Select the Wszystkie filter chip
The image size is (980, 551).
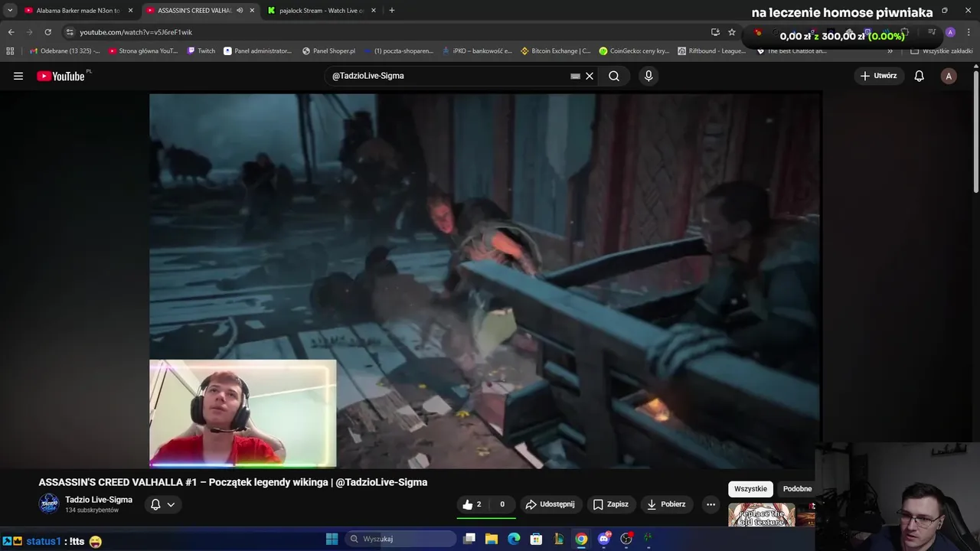750,489
